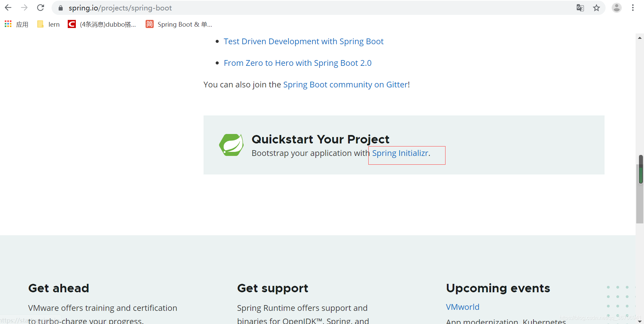644x324 pixels.
Task: Click the Get support heading
Action: [x=273, y=288]
